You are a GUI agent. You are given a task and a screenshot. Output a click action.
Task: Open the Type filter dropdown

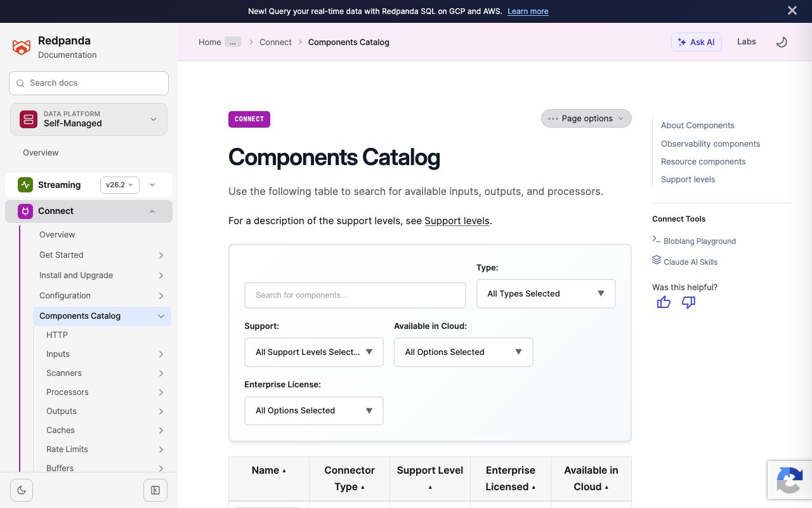546,294
